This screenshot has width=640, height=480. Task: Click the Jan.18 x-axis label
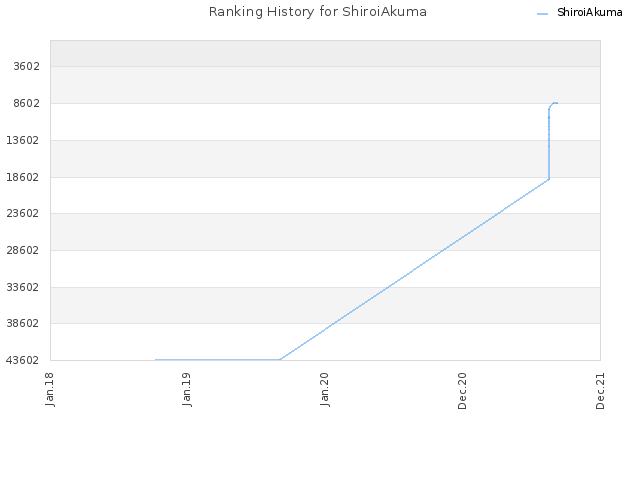tap(50, 389)
